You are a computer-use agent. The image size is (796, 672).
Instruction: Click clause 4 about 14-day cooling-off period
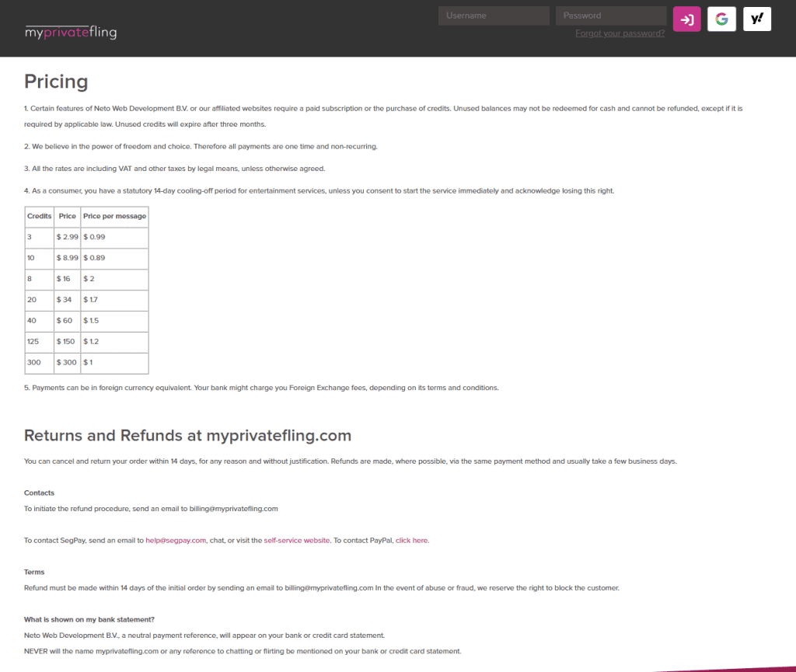pos(319,191)
